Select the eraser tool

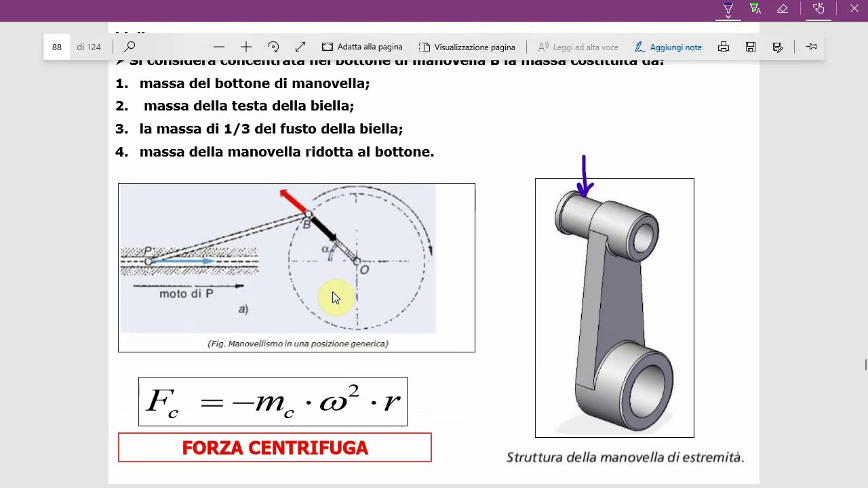point(782,9)
